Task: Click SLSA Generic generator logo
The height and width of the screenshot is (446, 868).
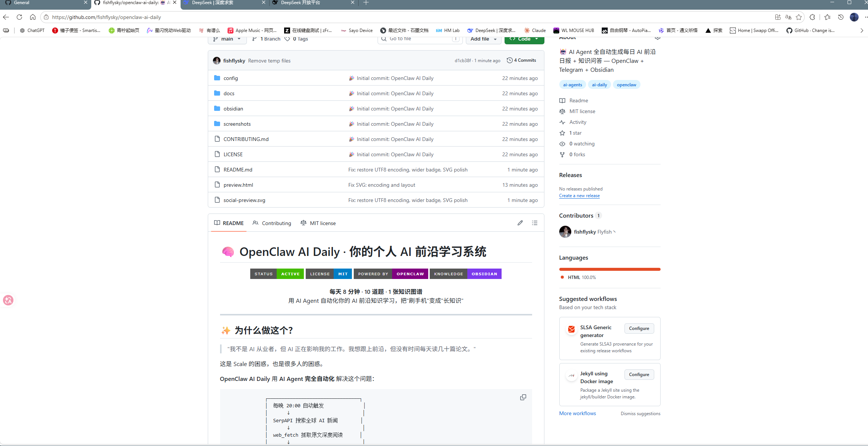Action: (x=571, y=329)
